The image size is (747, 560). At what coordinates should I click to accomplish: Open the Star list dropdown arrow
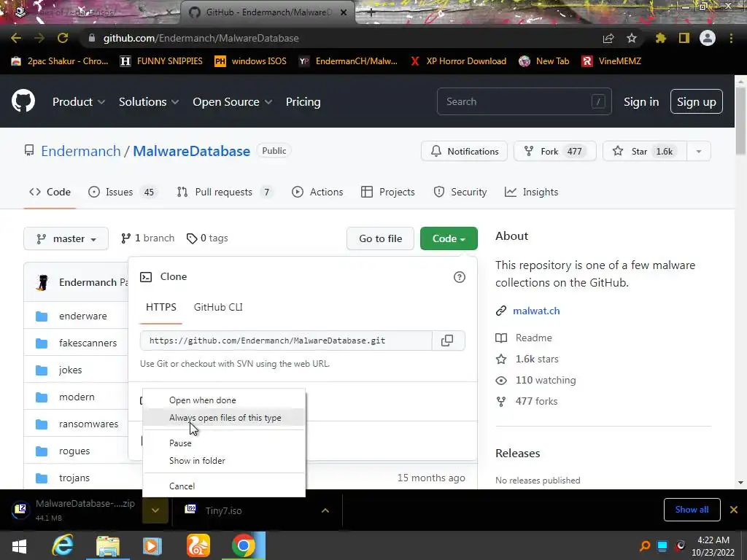pos(698,152)
